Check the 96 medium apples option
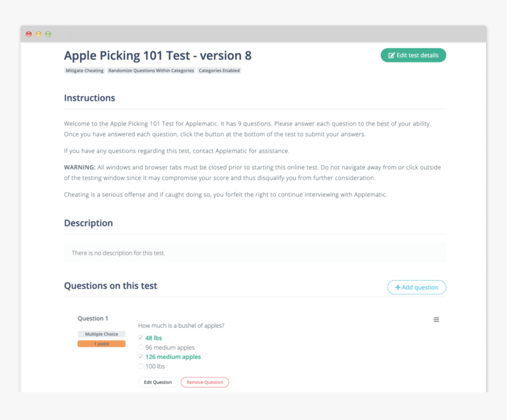This screenshot has height=420, width=507. pyautogui.click(x=141, y=347)
